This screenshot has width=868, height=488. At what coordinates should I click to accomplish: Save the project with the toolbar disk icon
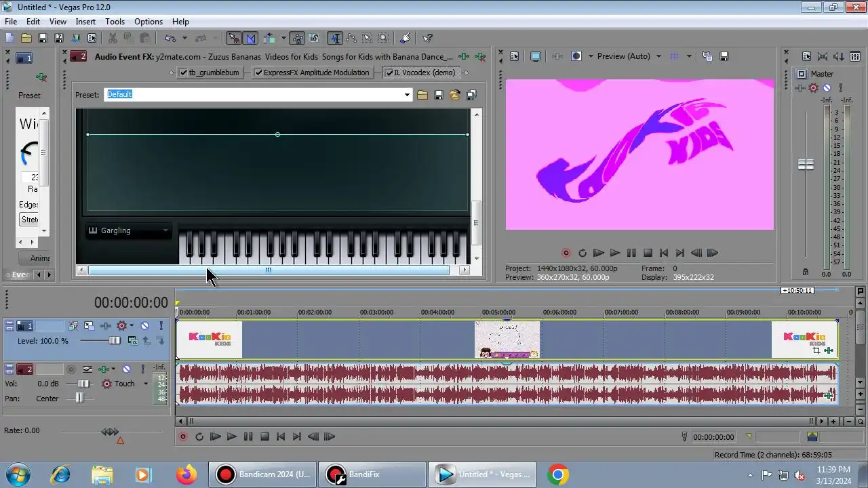click(42, 39)
